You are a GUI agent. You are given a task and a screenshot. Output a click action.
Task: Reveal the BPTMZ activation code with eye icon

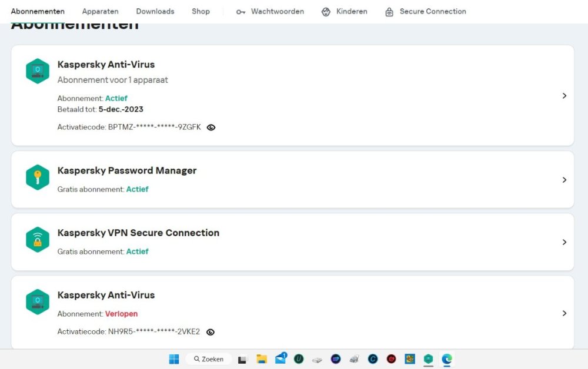click(211, 127)
